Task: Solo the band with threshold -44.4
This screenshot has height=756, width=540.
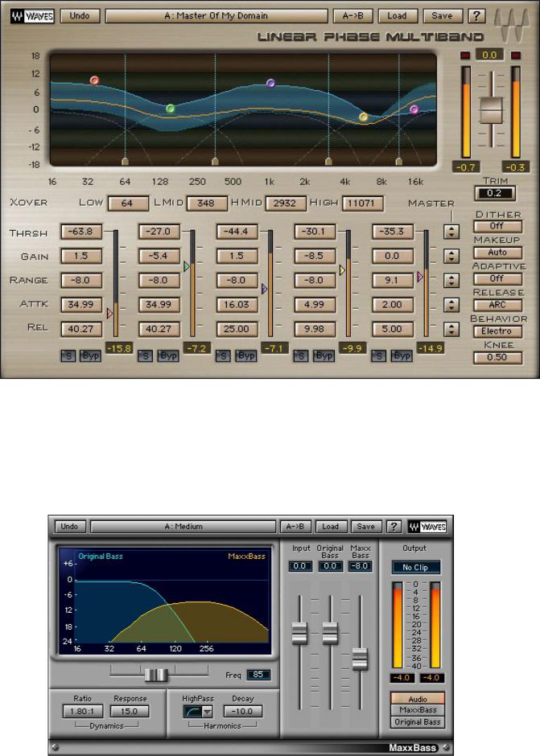Action: pos(222,355)
